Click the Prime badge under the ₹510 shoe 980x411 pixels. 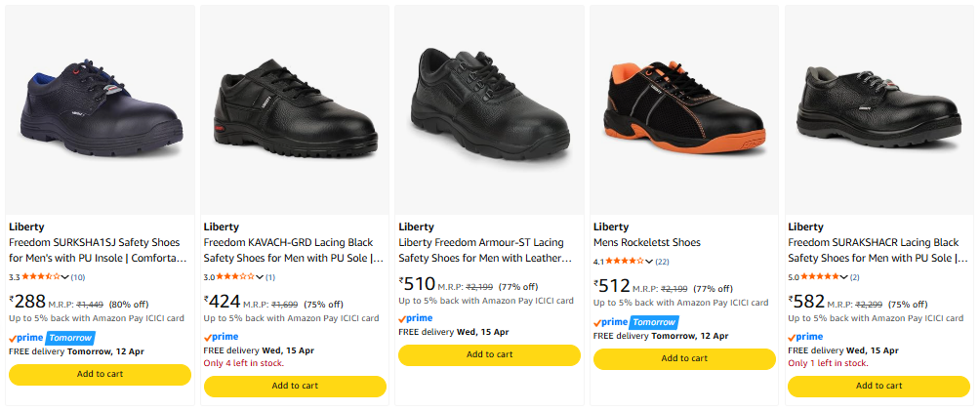click(x=416, y=318)
